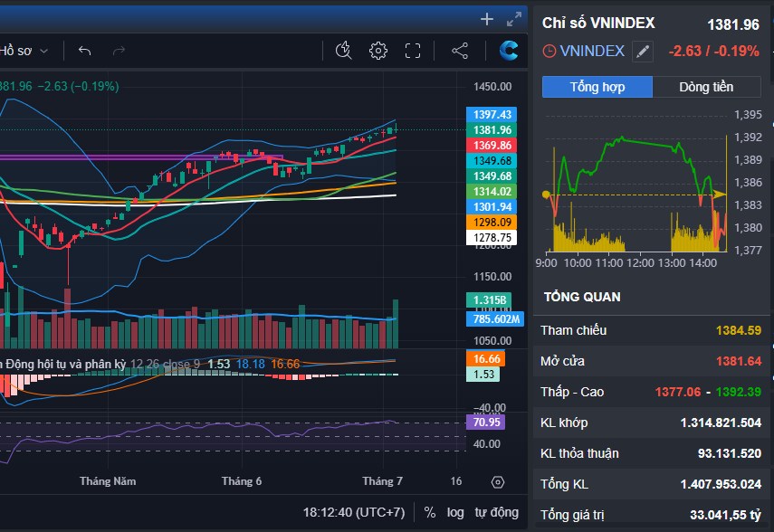Select MACD histogram label 1.53 on axis
The image size is (774, 532).
[483, 374]
